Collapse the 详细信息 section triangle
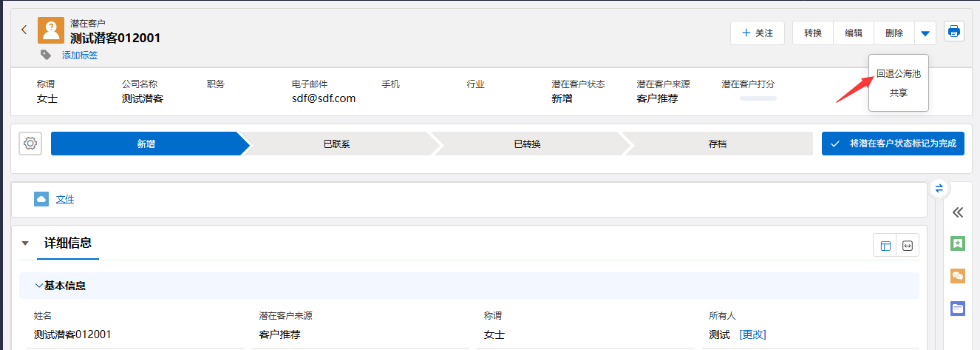Image resolution: width=980 pixels, height=350 pixels. [x=25, y=243]
